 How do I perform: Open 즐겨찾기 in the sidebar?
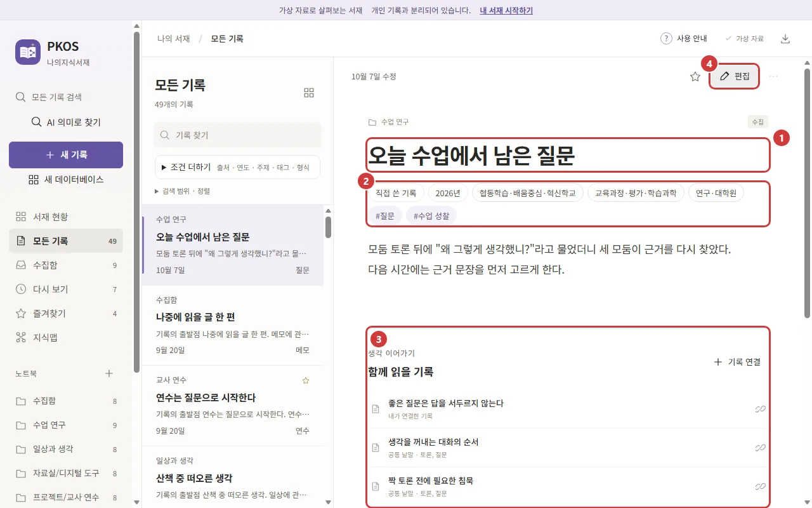pyautogui.click(x=66, y=314)
